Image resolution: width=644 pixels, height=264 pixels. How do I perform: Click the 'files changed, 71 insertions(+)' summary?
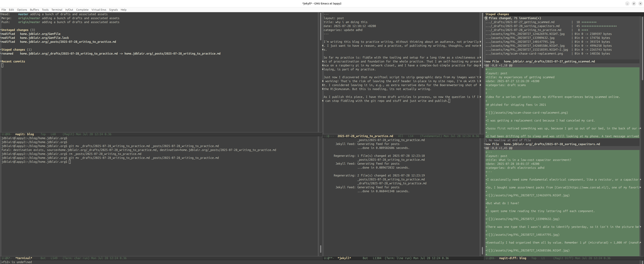click(x=513, y=18)
